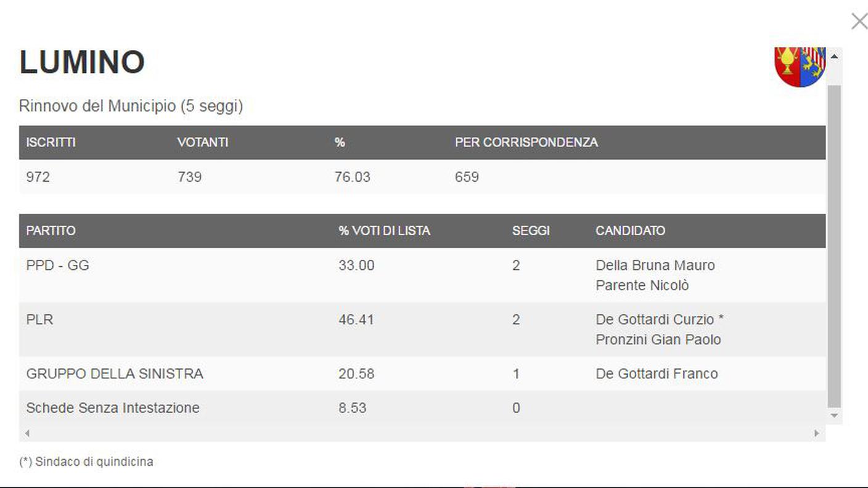Viewport: 868px width, 488px height.
Task: Click candidate De Gottardi Curzio
Action: tap(655, 320)
